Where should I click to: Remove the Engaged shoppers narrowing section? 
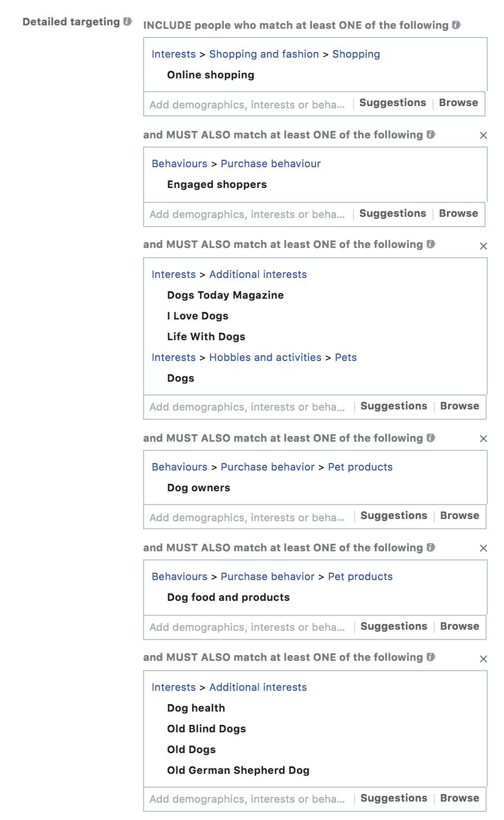[x=483, y=135]
